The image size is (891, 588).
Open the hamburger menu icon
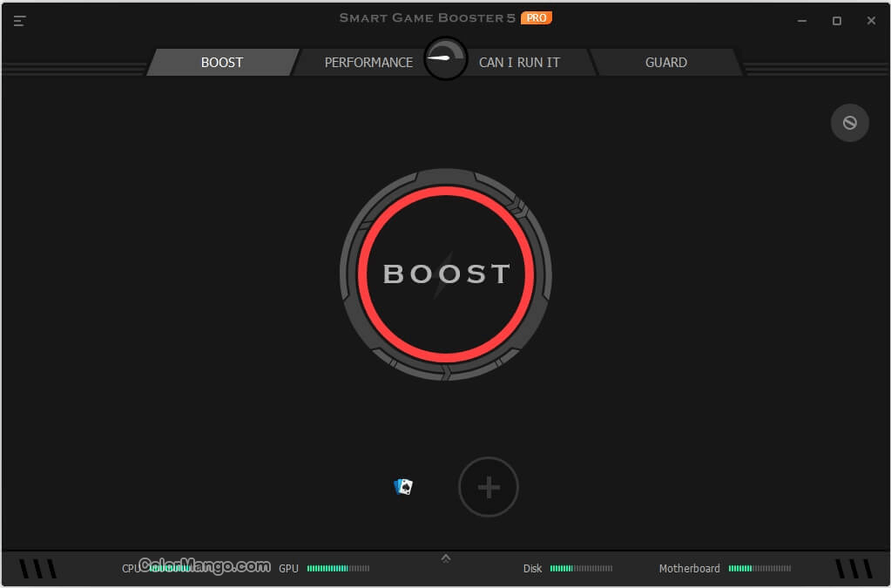(x=20, y=21)
